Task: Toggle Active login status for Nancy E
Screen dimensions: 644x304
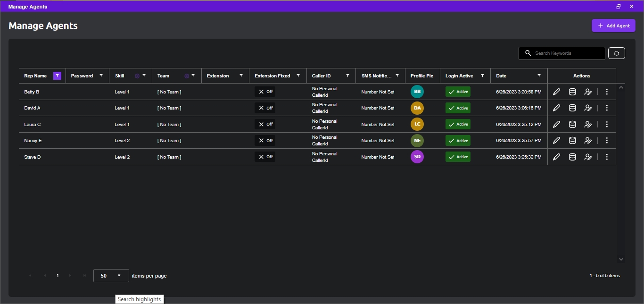Action: [x=458, y=141]
